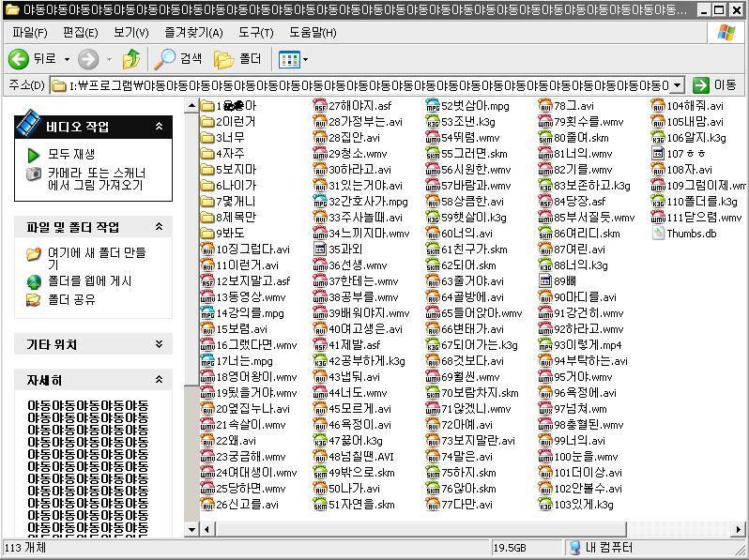Viewport: 749px width, 560px height.
Task: Select the Thumbs.db file
Action: pos(691,234)
